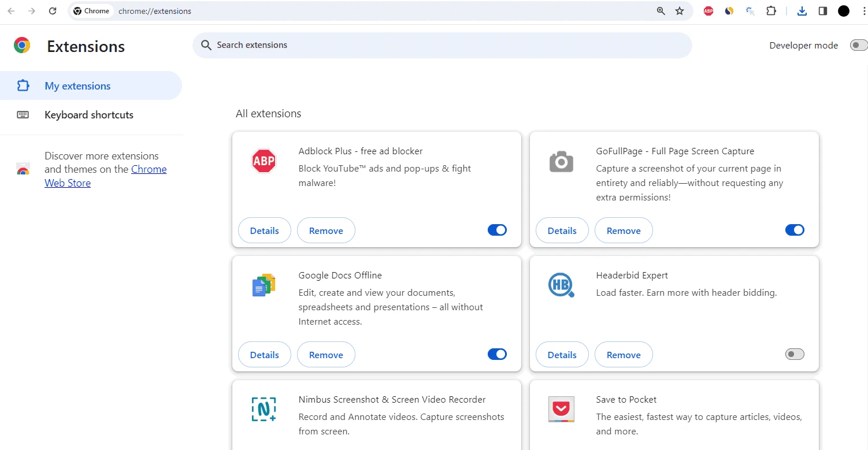
Task: Remove the GoFullPage extension
Action: point(624,230)
